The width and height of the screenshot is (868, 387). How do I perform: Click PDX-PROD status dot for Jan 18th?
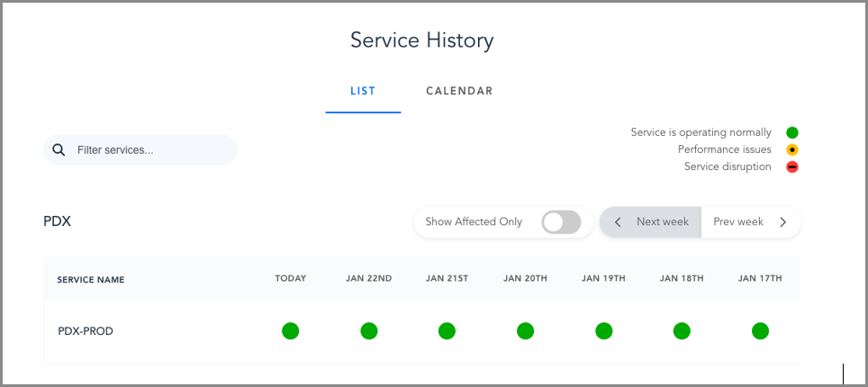point(682,331)
